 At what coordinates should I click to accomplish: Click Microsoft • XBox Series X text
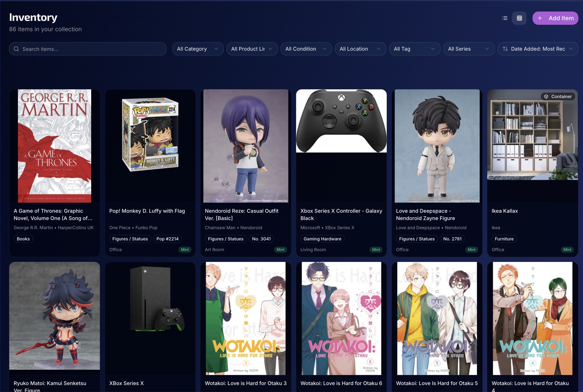point(327,228)
